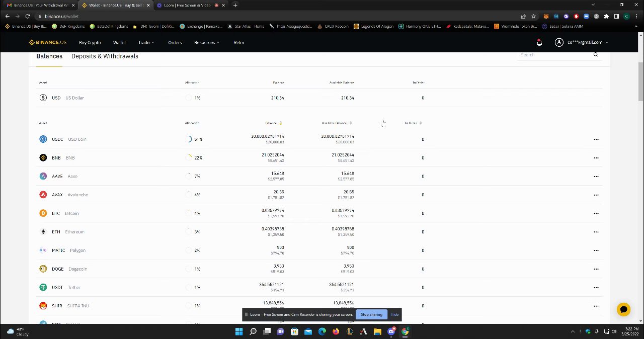Open Chrome tab list chevron

coord(593,5)
